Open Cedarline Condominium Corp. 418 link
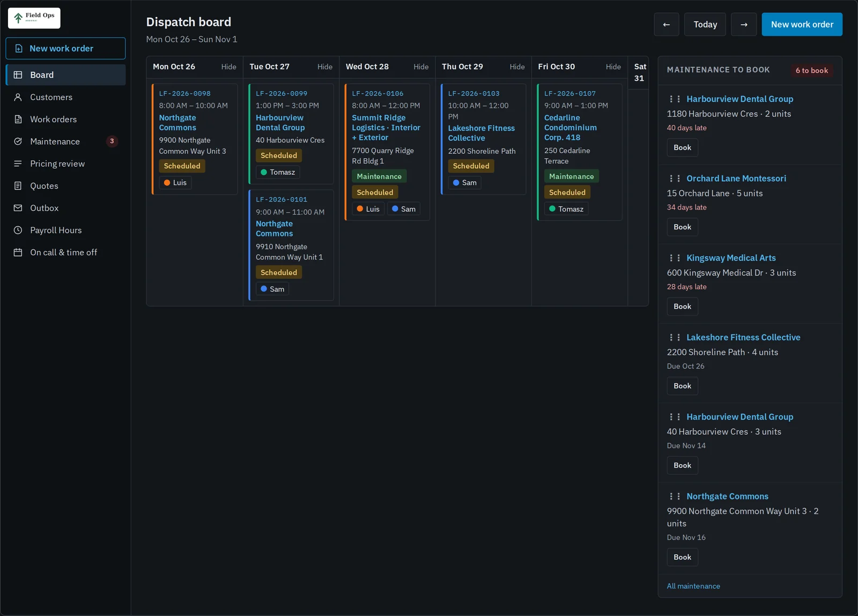 point(571,128)
